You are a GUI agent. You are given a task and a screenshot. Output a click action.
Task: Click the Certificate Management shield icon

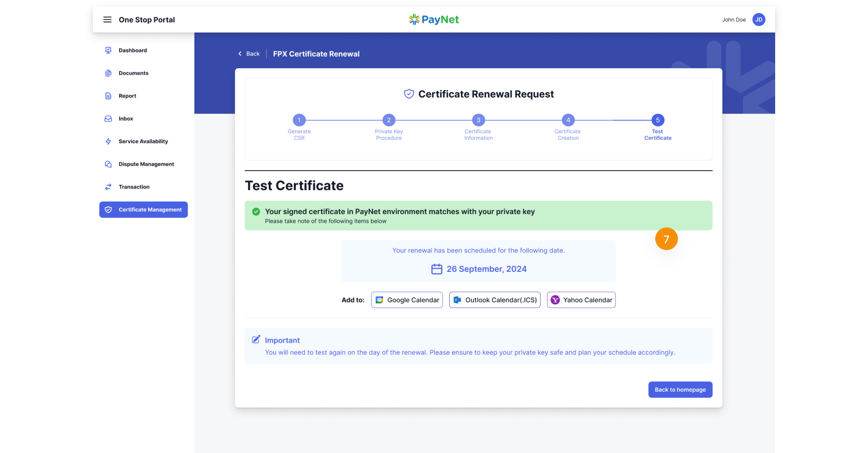(108, 210)
